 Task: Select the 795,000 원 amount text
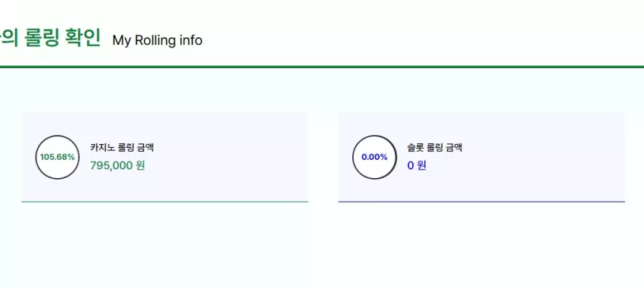click(x=117, y=165)
